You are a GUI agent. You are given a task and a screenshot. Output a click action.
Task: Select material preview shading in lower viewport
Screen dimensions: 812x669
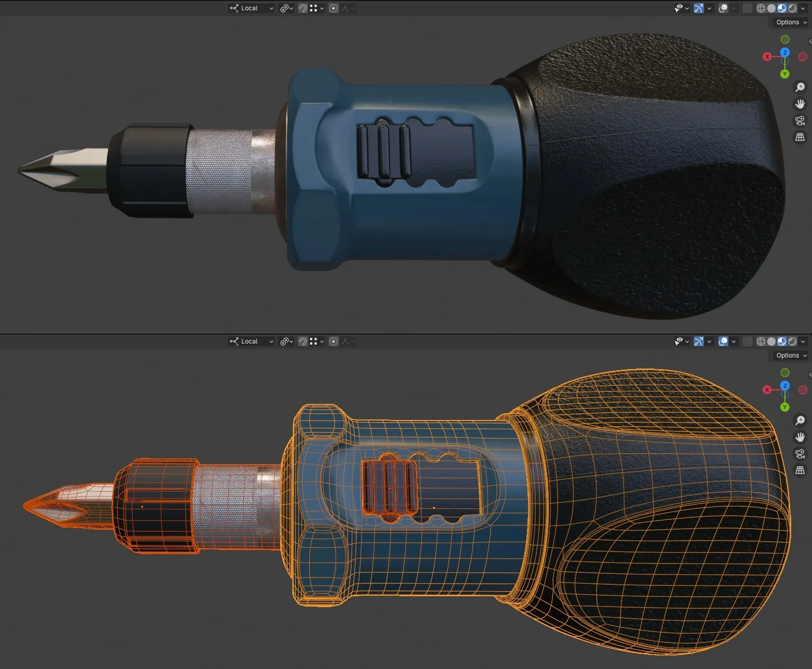tap(782, 342)
